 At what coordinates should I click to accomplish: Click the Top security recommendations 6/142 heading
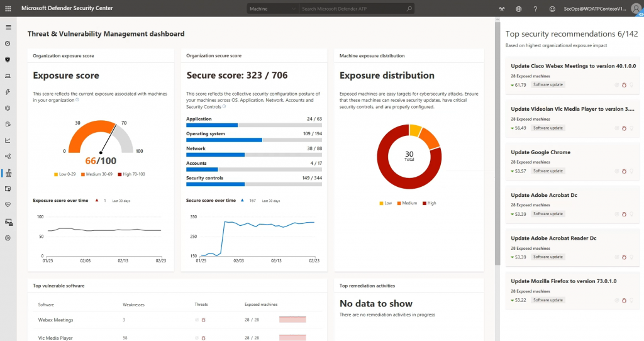point(571,34)
